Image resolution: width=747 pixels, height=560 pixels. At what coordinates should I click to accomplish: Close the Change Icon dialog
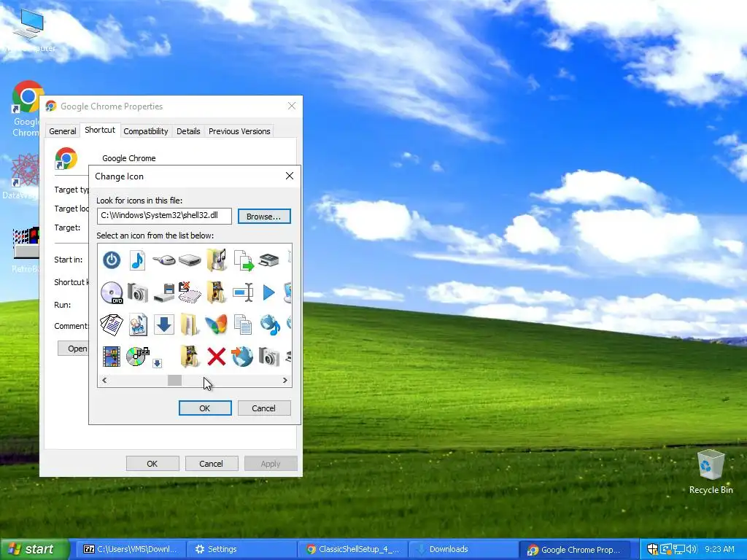pos(289,176)
